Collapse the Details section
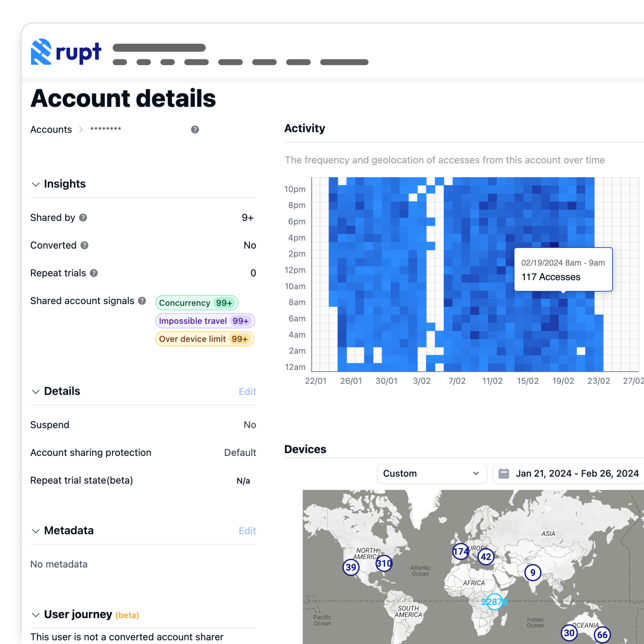This screenshot has height=644, width=644. coord(36,391)
